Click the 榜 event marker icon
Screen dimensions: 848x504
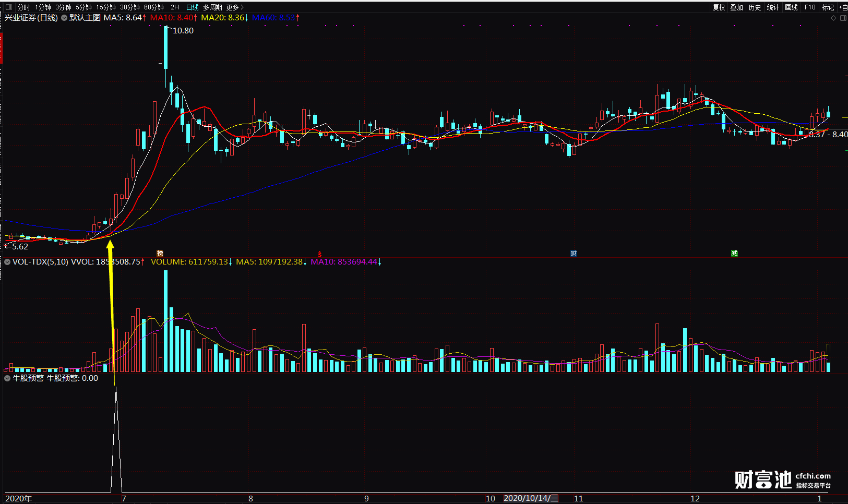coord(160,254)
